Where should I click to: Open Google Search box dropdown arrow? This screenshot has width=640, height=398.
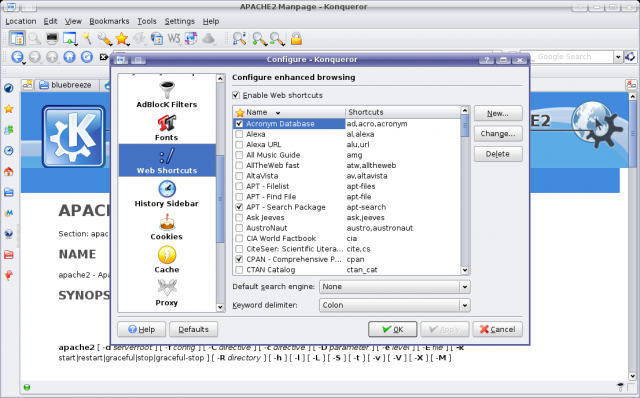618,57
